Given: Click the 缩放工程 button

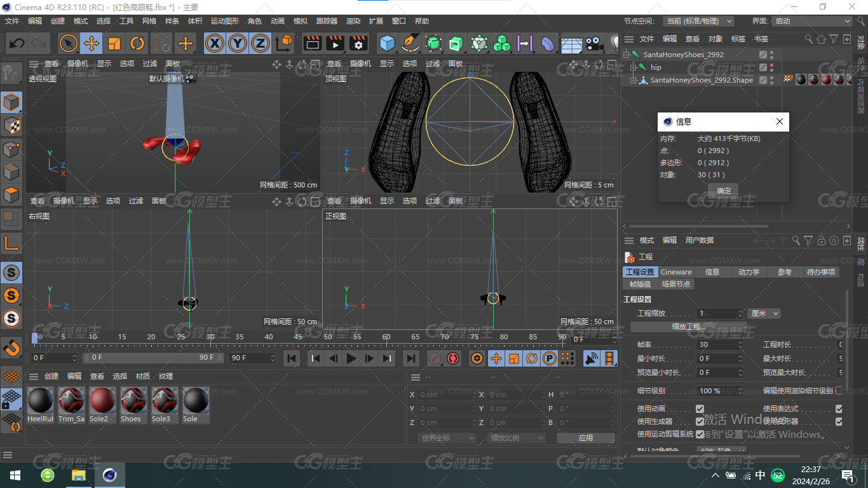Looking at the screenshot, I should (x=688, y=327).
